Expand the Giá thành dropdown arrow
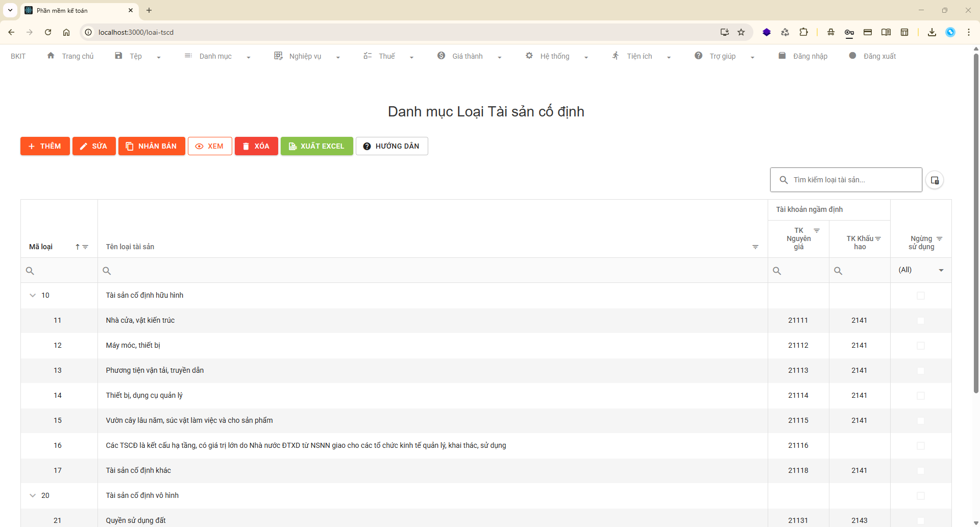 [x=499, y=57]
